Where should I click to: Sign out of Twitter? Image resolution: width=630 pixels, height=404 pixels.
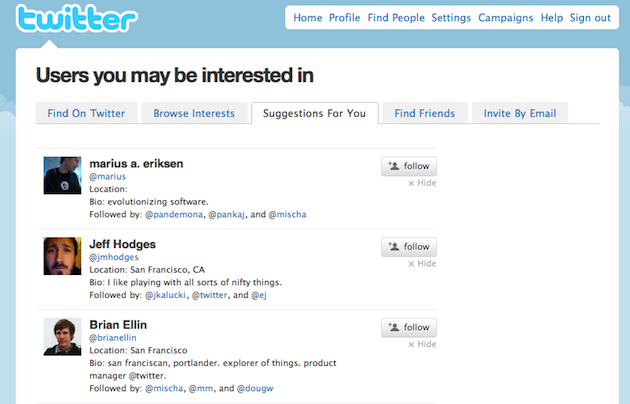[590, 18]
